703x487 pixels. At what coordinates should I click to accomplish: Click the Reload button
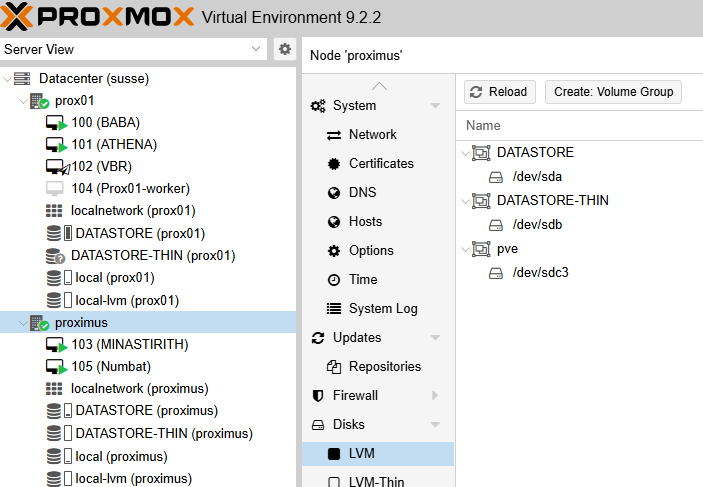click(x=499, y=92)
